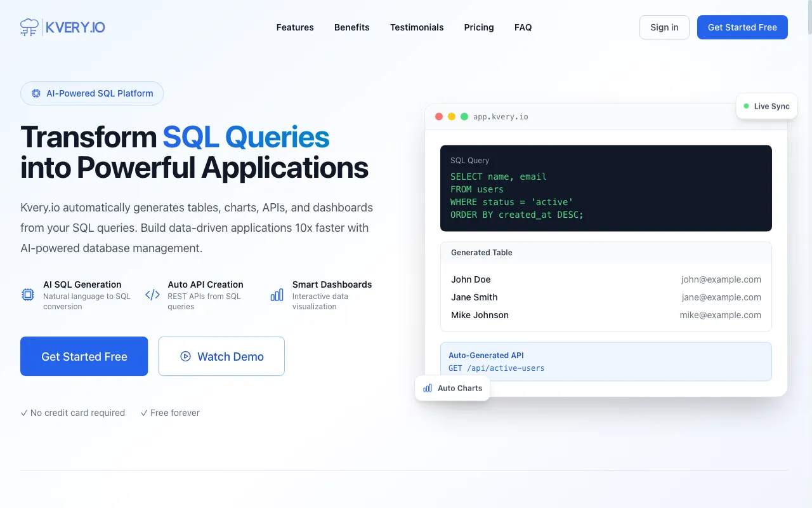Click the AI-Powered SQL Platform badge
This screenshot has width=812, height=508.
tap(92, 93)
